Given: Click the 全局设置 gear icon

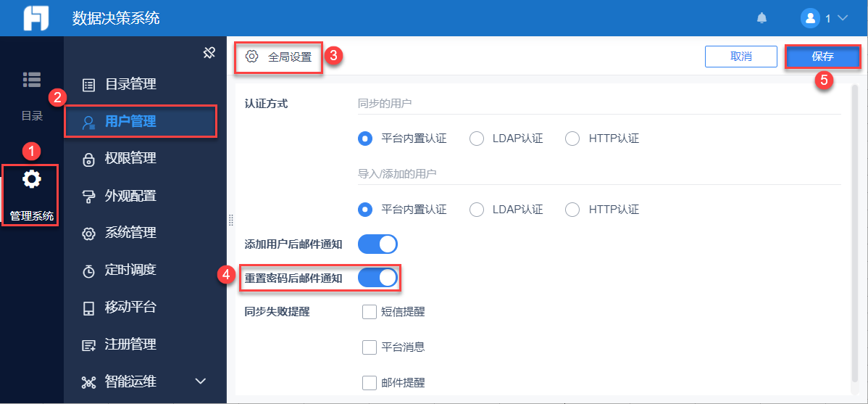Looking at the screenshot, I should 252,56.
